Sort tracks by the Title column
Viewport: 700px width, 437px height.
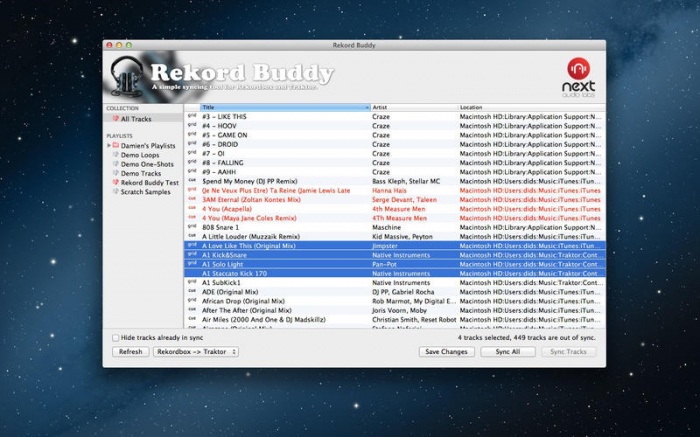(x=284, y=107)
